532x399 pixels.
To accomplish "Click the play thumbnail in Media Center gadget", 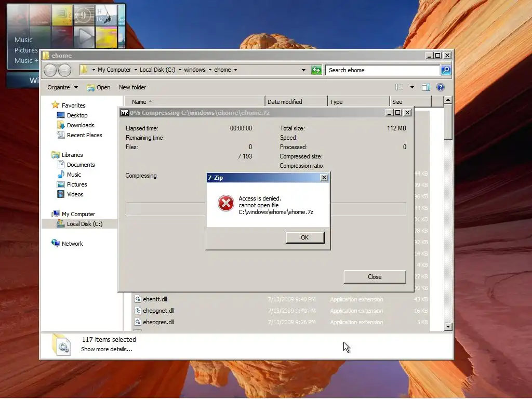I will (84, 37).
